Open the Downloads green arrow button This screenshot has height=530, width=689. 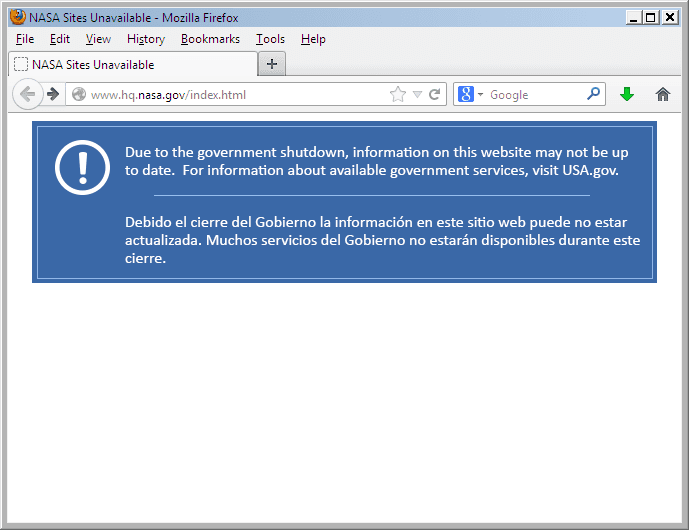627,94
